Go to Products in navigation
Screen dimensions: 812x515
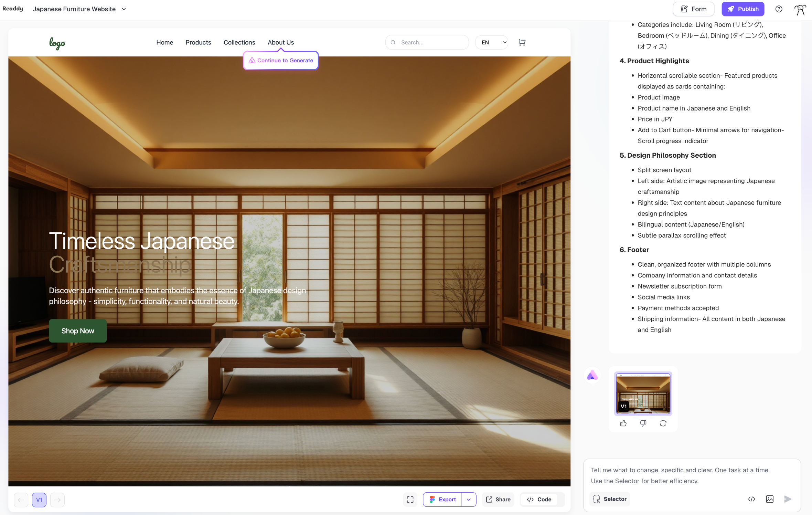pyautogui.click(x=198, y=42)
